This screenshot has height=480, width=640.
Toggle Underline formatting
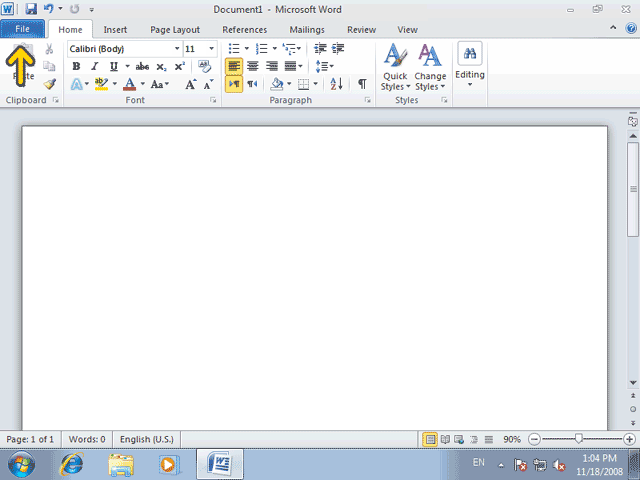point(113,67)
